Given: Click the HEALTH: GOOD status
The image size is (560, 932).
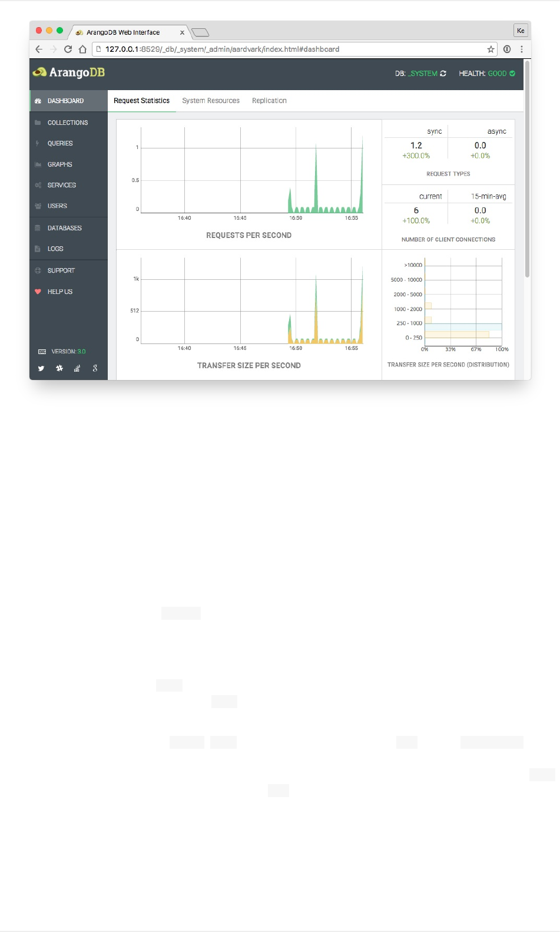Looking at the screenshot, I should point(487,74).
